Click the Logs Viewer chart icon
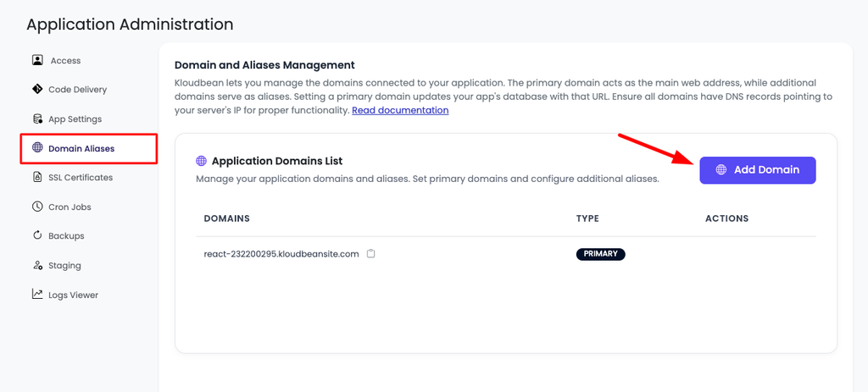The height and width of the screenshot is (392, 868). (x=37, y=295)
